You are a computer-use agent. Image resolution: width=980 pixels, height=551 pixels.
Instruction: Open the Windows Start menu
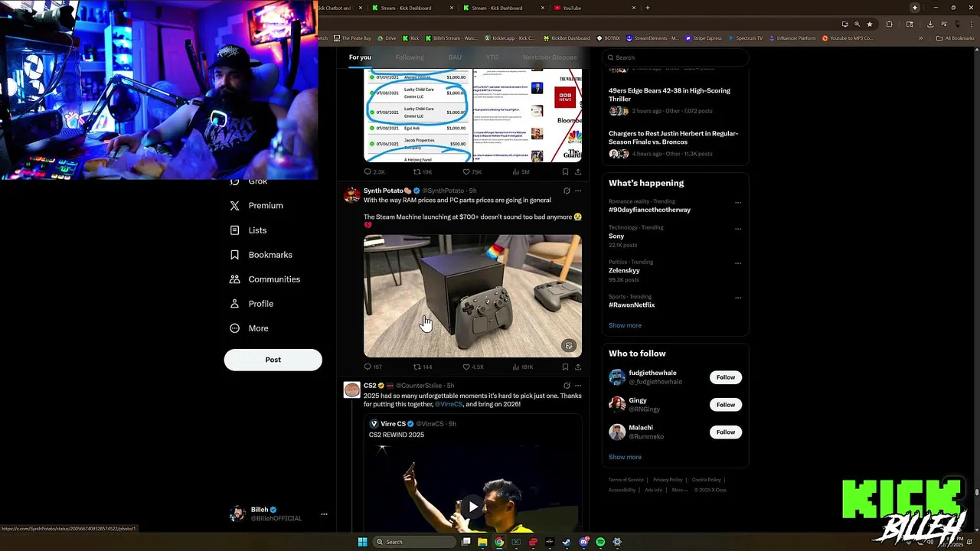(362, 542)
